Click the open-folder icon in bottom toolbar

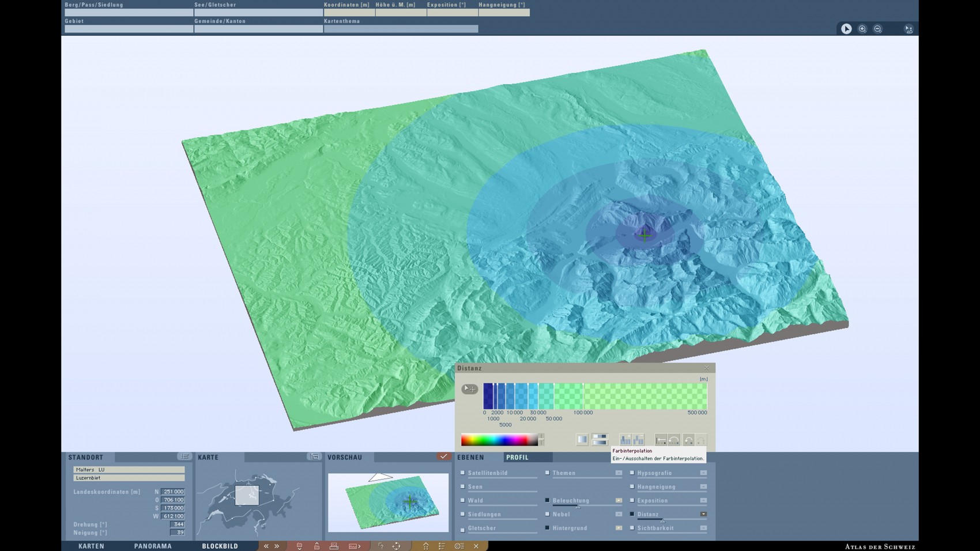pos(299,546)
